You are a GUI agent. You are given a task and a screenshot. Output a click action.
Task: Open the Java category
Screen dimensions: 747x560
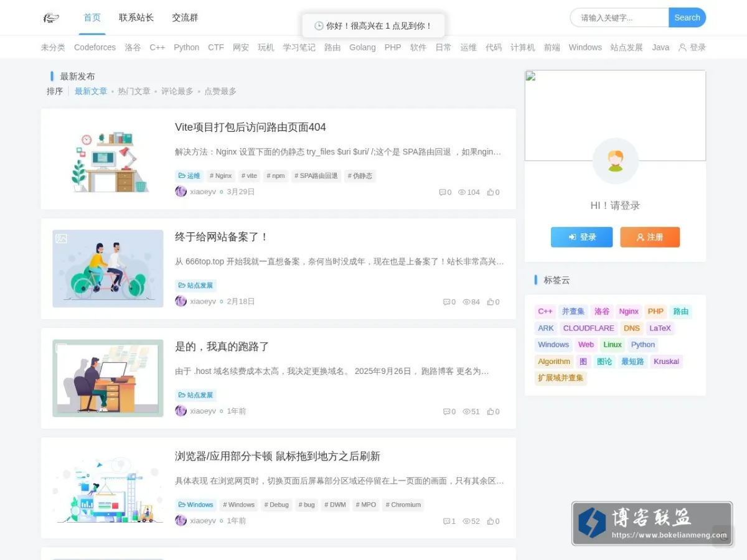tap(660, 47)
